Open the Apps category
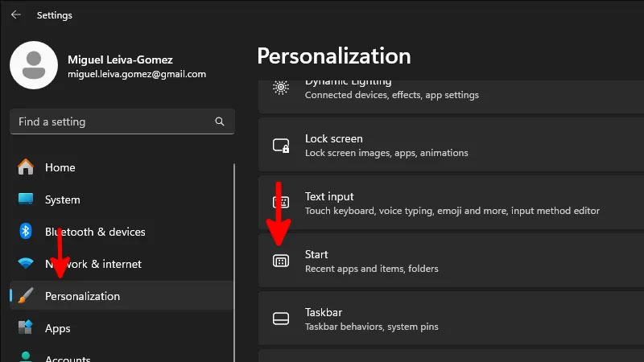Screen dimensions: 644x362 click(x=122, y=328)
